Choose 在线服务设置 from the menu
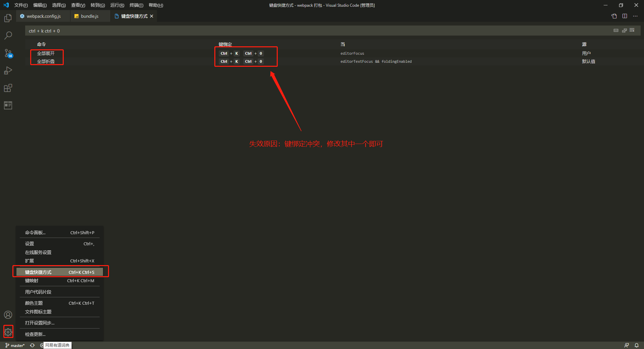This screenshot has width=644, height=349. pyautogui.click(x=60, y=252)
